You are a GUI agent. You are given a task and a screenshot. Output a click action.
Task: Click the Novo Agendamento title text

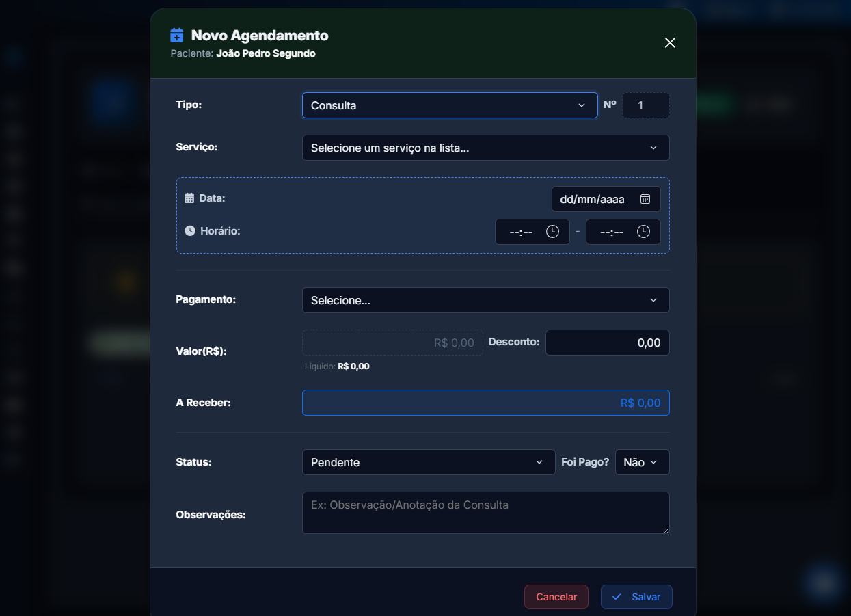pos(260,36)
